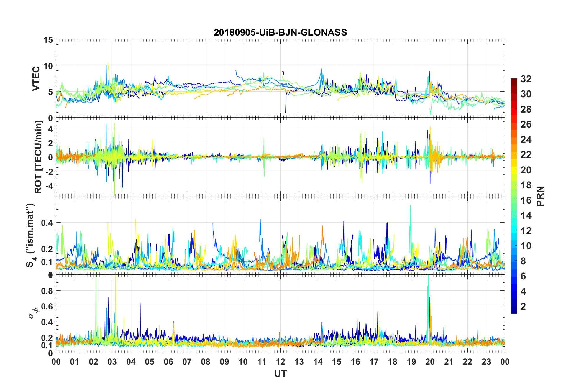Click the plot title 20180905-UiB-BJN-GLONASS
Viewport: 561px width, 392px height.
pyautogui.click(x=280, y=32)
